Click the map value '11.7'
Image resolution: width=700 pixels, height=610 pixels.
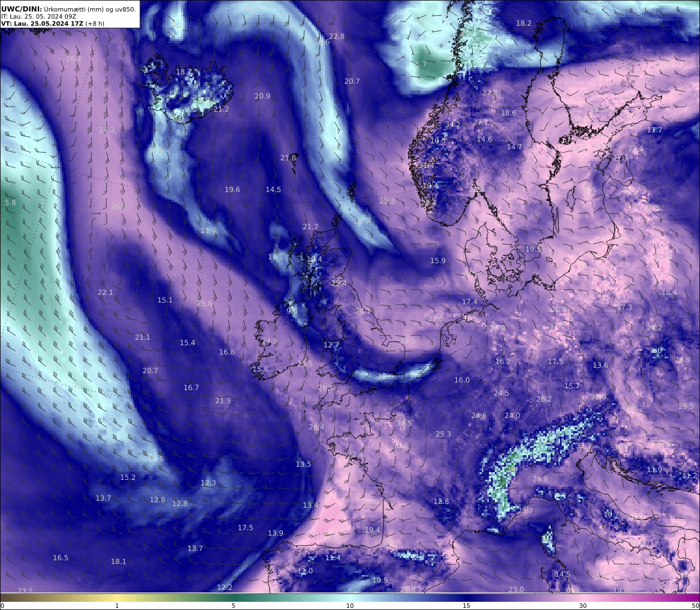click(655, 130)
